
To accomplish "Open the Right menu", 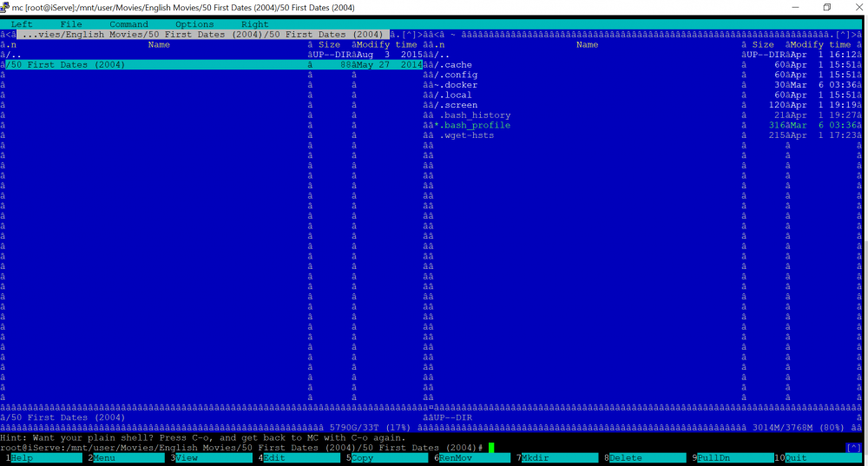I will click(x=254, y=24).
